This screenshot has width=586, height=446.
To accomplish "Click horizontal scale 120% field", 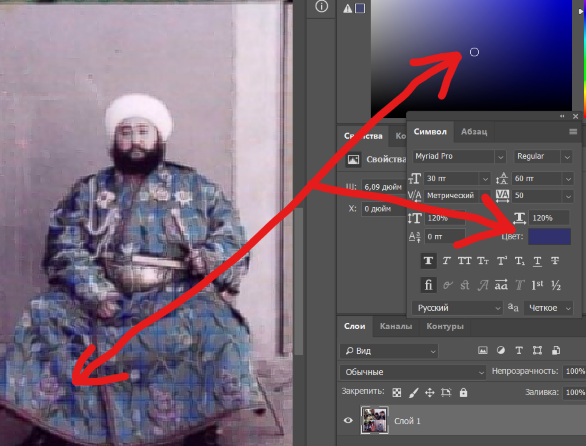I will pos(549,218).
